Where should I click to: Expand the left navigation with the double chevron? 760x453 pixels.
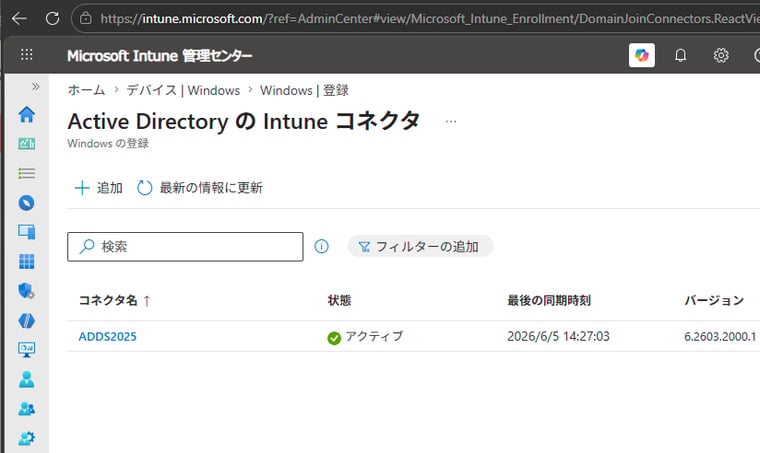coord(35,87)
